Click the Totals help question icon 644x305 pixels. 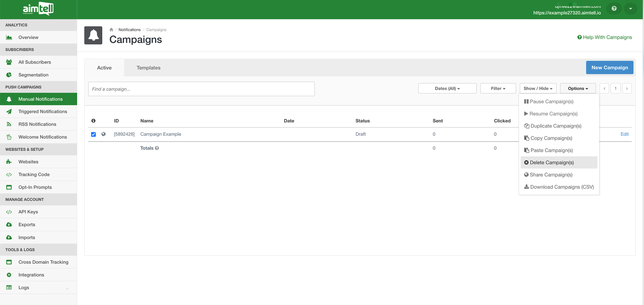click(x=157, y=148)
